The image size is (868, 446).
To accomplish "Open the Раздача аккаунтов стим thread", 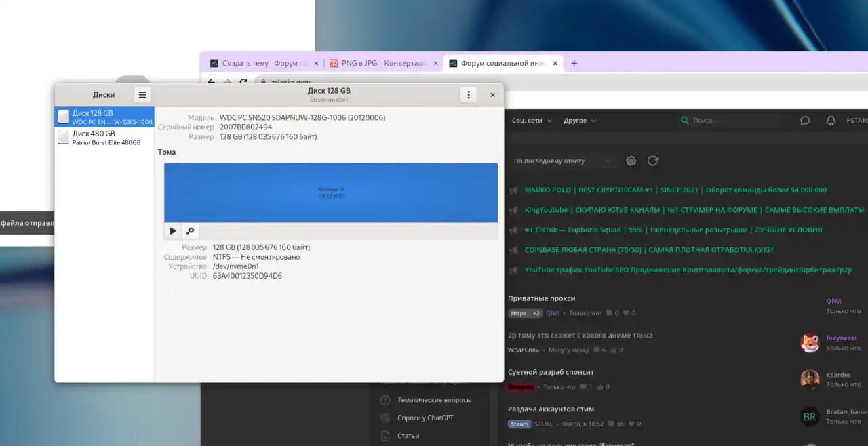I will [x=551, y=409].
